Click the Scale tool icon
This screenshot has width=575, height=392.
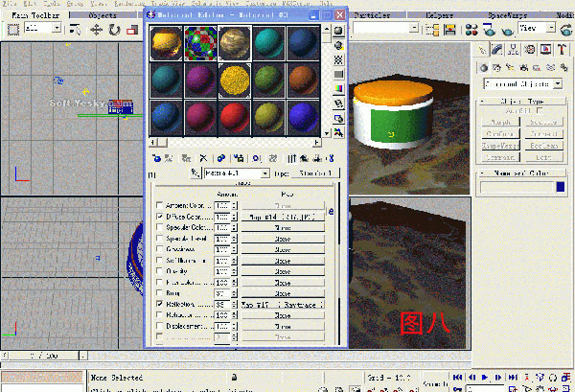[x=132, y=30]
